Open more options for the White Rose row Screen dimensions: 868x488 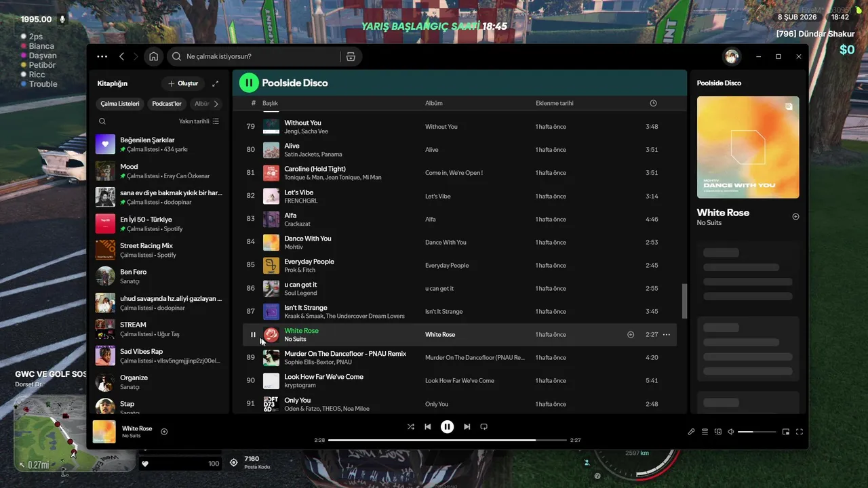click(667, 335)
